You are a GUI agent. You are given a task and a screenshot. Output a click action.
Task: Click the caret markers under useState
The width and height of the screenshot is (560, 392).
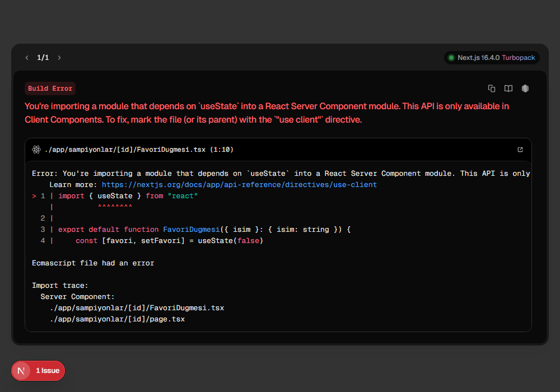click(115, 207)
